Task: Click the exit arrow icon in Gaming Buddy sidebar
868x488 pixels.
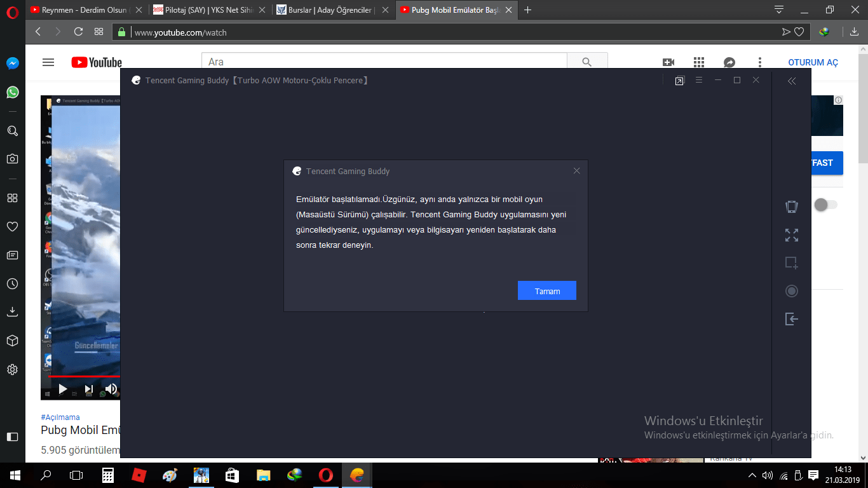Action: click(791, 319)
